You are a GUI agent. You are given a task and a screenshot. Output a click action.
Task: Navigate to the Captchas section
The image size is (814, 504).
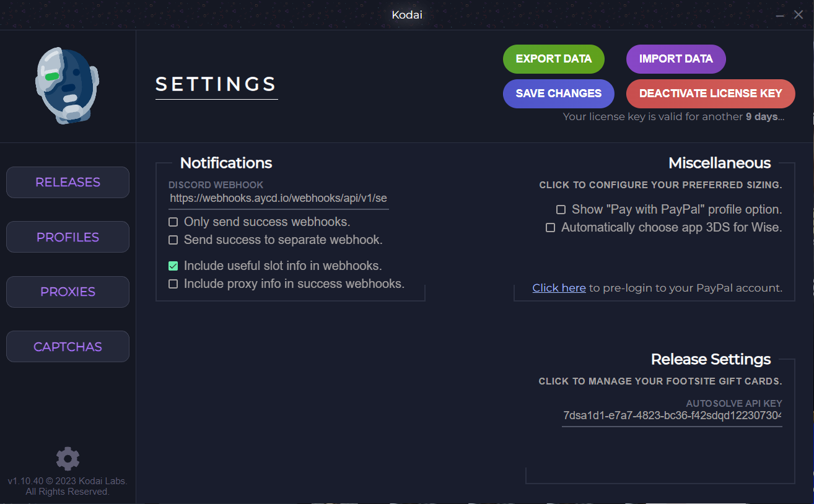point(68,347)
